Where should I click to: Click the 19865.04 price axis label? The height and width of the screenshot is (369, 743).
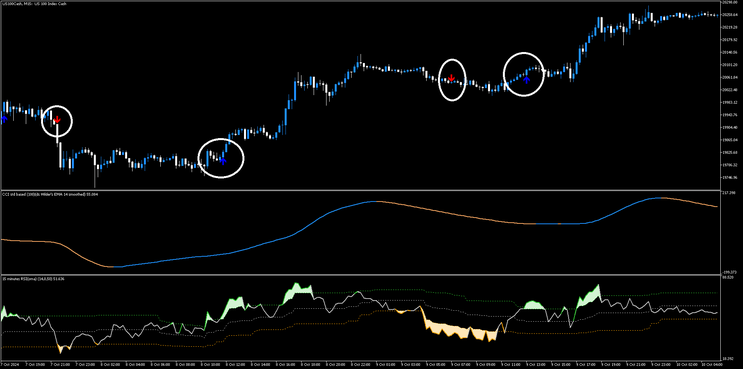730,140
